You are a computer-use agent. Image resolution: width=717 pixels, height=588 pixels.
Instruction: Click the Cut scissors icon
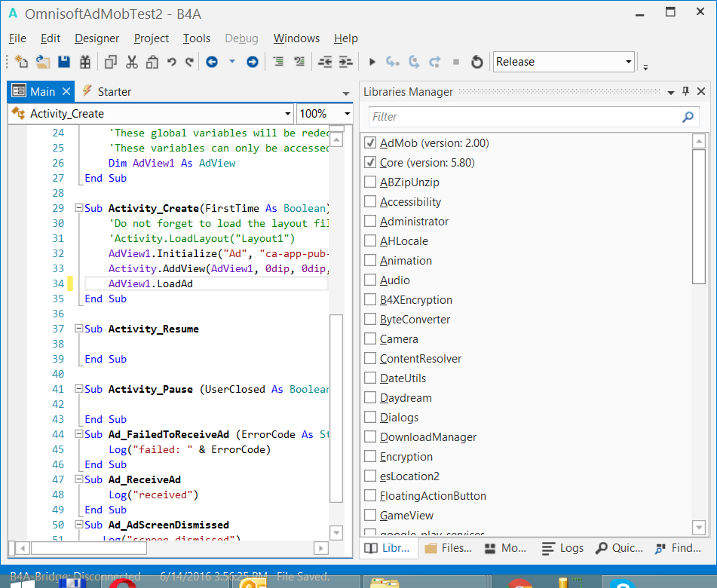pos(132,62)
